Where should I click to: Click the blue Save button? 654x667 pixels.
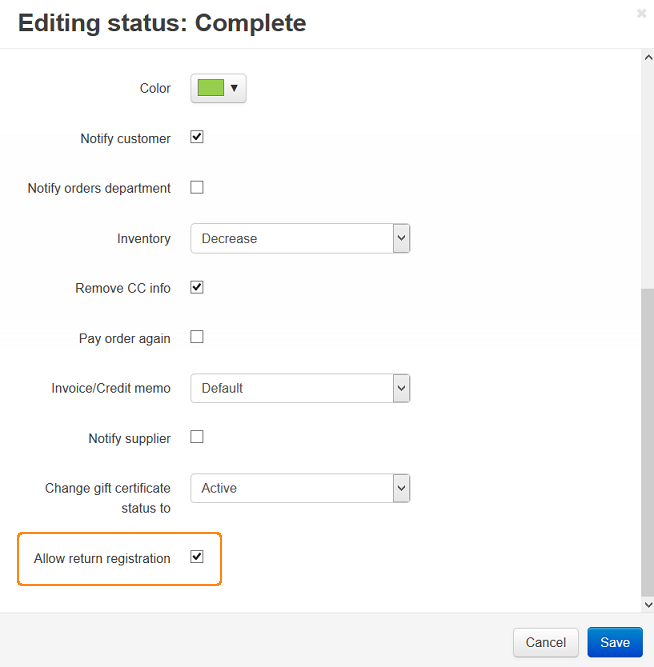(615, 642)
